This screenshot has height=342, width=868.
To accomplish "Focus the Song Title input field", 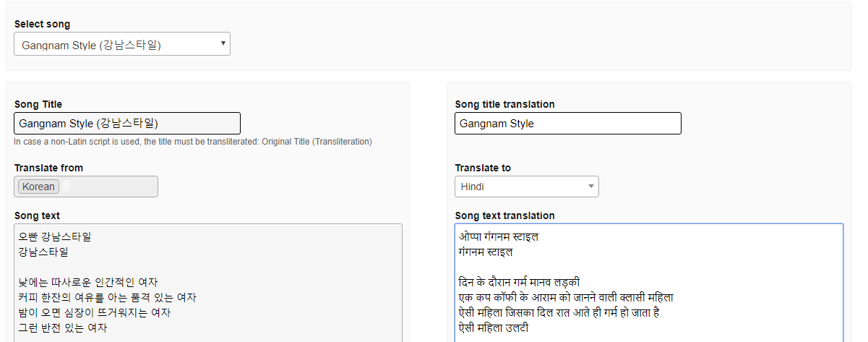I will (127, 124).
